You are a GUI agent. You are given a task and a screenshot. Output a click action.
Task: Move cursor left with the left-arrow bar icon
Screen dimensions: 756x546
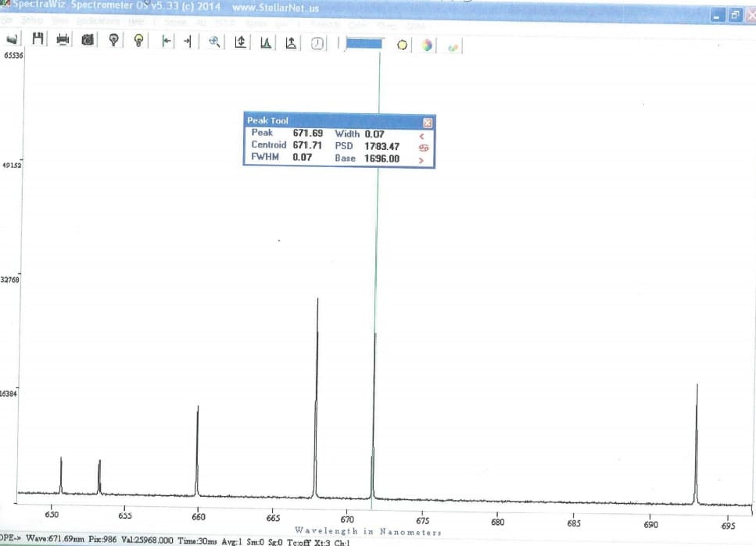coord(167,41)
